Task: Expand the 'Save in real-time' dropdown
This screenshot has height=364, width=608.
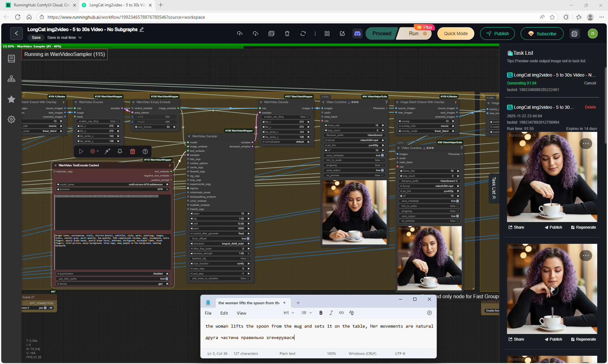Action: (x=80, y=38)
